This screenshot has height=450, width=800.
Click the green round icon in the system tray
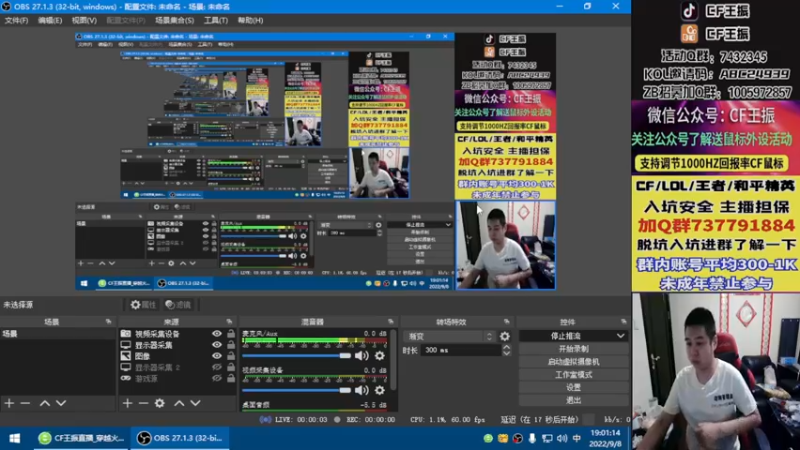click(488, 438)
